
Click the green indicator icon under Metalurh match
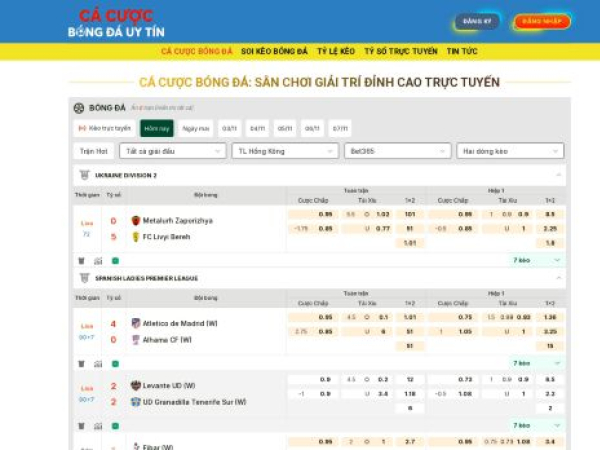click(x=115, y=260)
